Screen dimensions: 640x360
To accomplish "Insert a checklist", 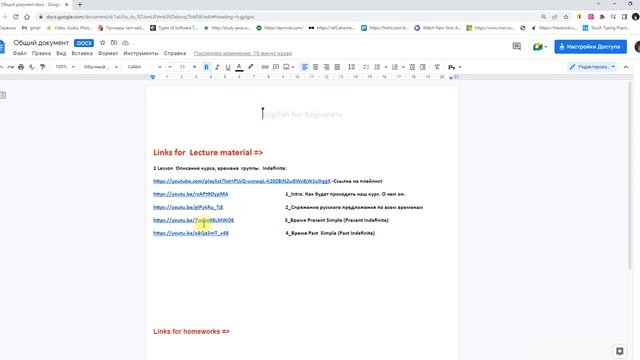I will tap(366, 67).
